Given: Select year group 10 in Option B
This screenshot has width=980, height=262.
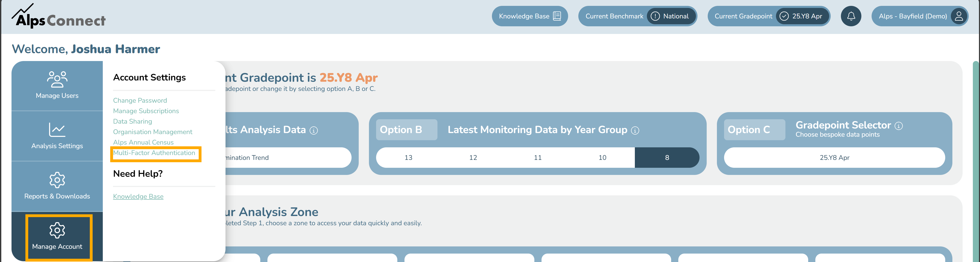Looking at the screenshot, I should (x=602, y=158).
